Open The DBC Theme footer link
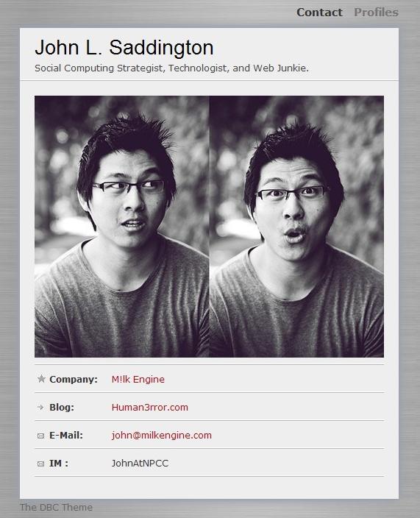 tap(56, 508)
